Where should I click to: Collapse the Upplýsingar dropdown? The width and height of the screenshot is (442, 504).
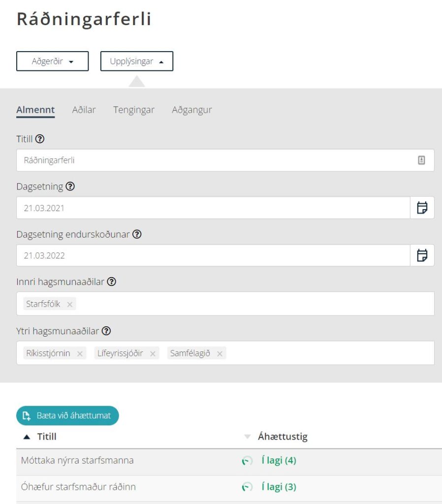(137, 61)
